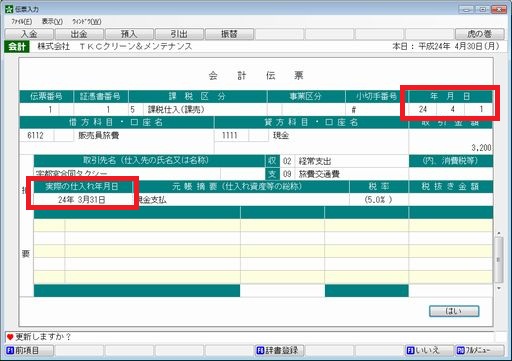512x361 pixels.
Task: Click the day field showing 1
Action: click(479, 109)
